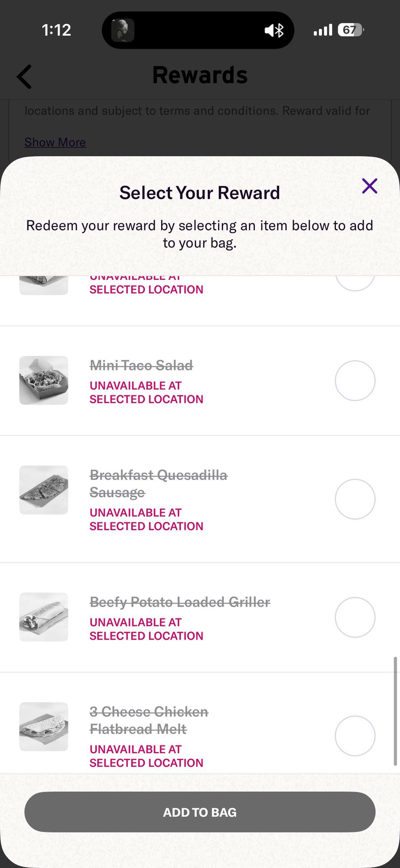Tap the Mini Taco Salad item name

coord(141,366)
